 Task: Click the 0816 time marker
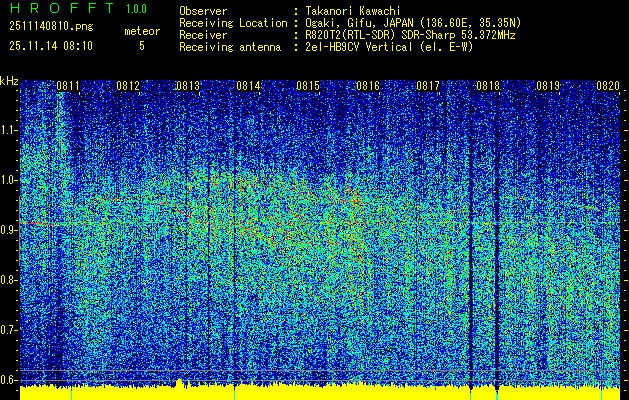point(368,85)
